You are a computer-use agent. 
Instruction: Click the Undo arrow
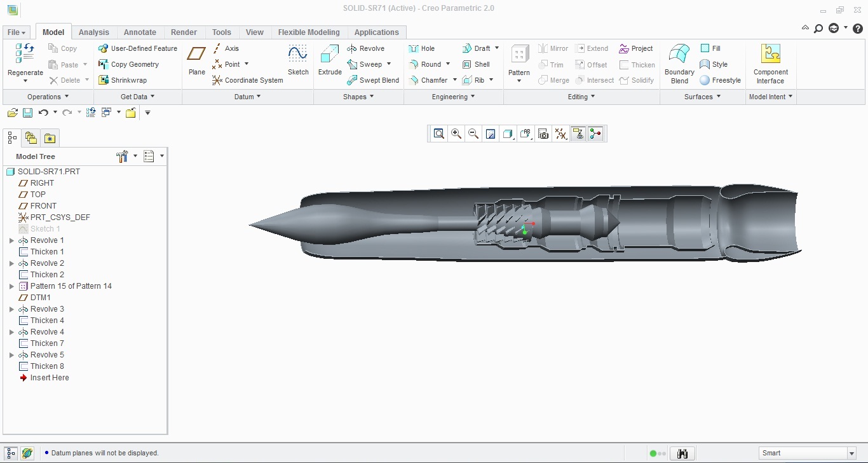pyautogui.click(x=43, y=113)
